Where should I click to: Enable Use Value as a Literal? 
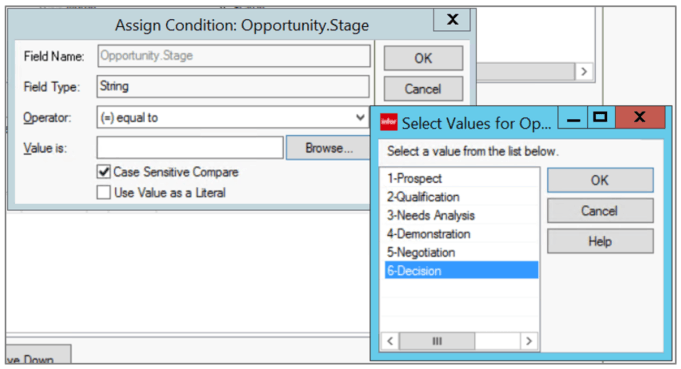click(x=103, y=192)
